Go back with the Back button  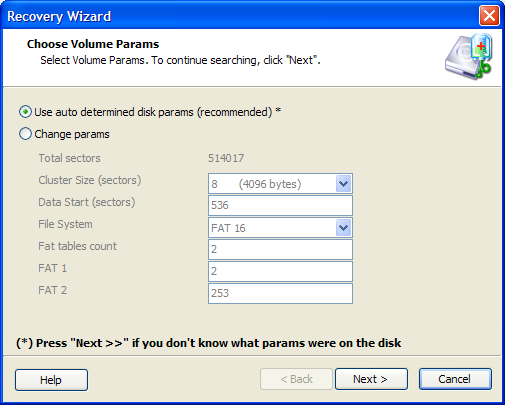(x=296, y=379)
